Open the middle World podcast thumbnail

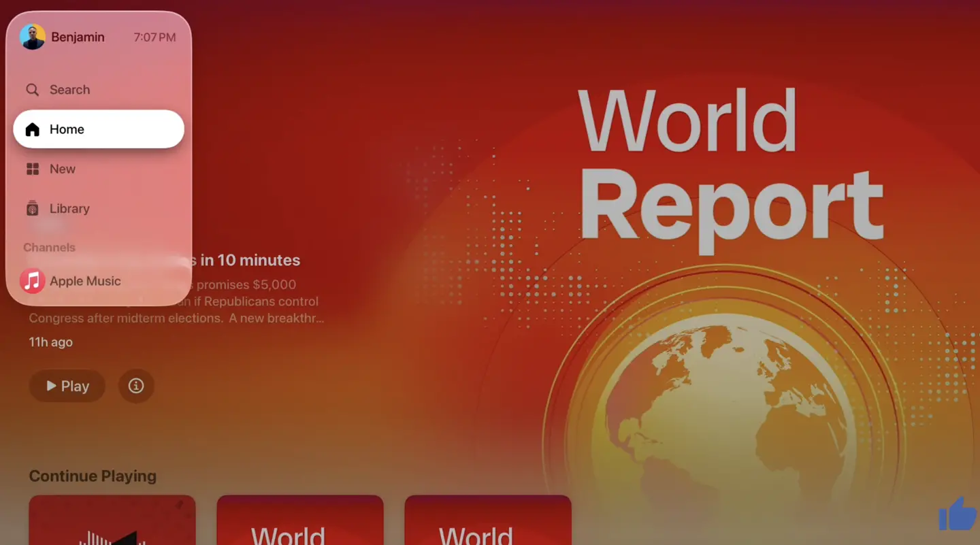click(300, 520)
